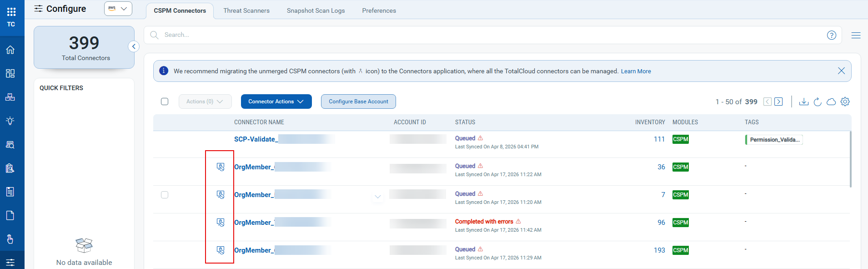Viewport: 868px width, 269px height.
Task: Click unmerged icon for 36-inventory OrgMember row
Action: 221,167
